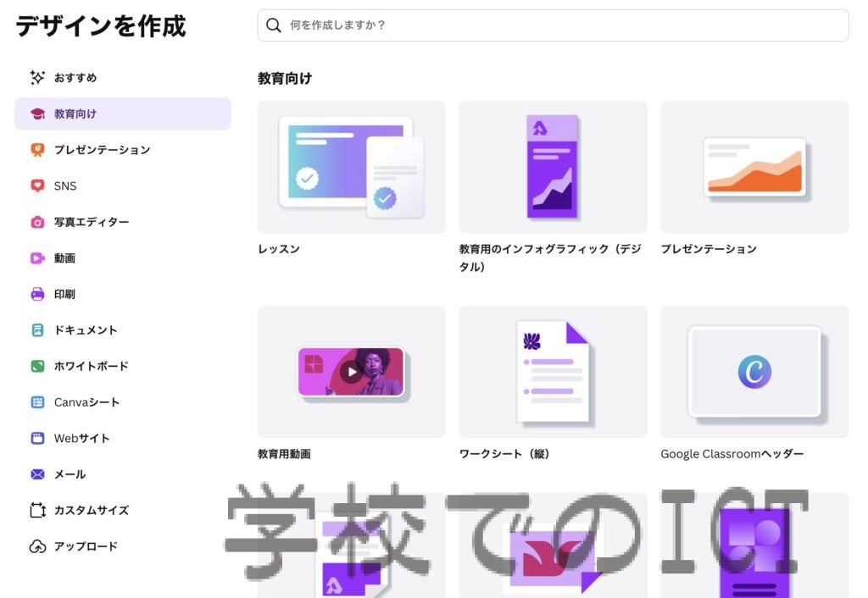Open the ドキュメント category
Viewport: 868px width, 598px height.
(85, 330)
